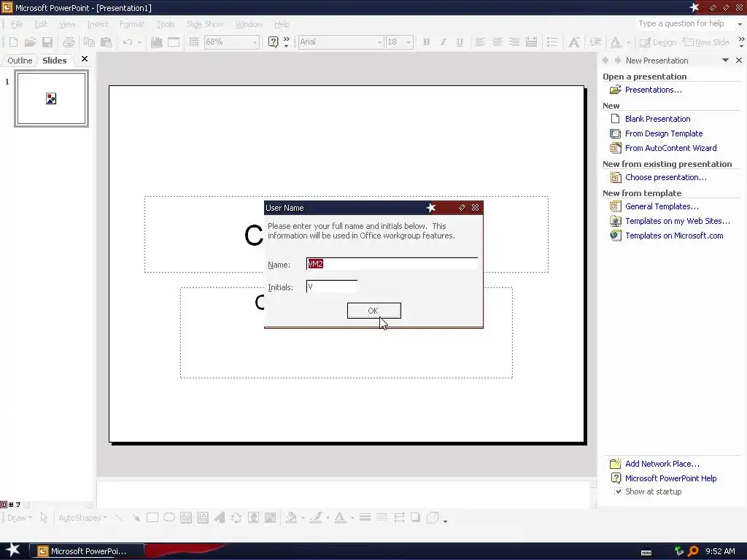Click the Shadow Style icon
Image resolution: width=747 pixels, height=560 pixels.
tap(415, 518)
